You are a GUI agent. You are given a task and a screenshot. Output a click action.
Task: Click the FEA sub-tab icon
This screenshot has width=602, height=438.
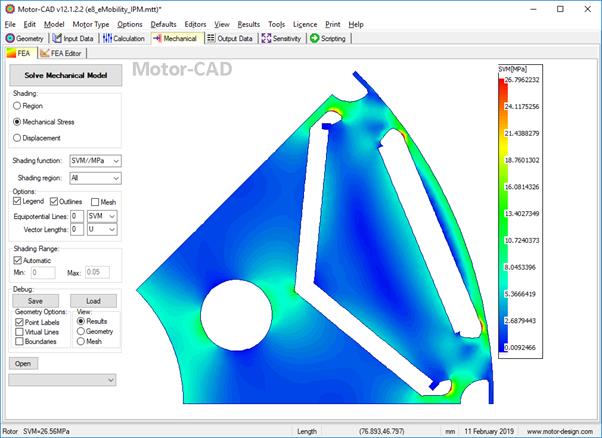coord(11,53)
